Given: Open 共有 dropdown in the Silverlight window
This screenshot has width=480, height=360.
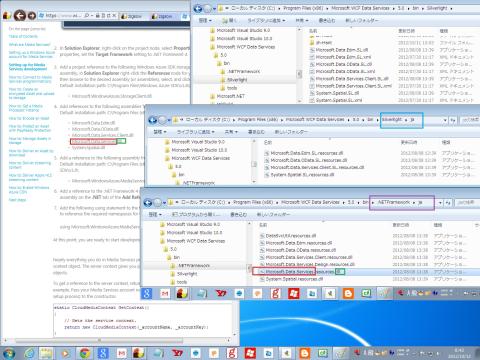Looking at the screenshot, I should point(301,21).
